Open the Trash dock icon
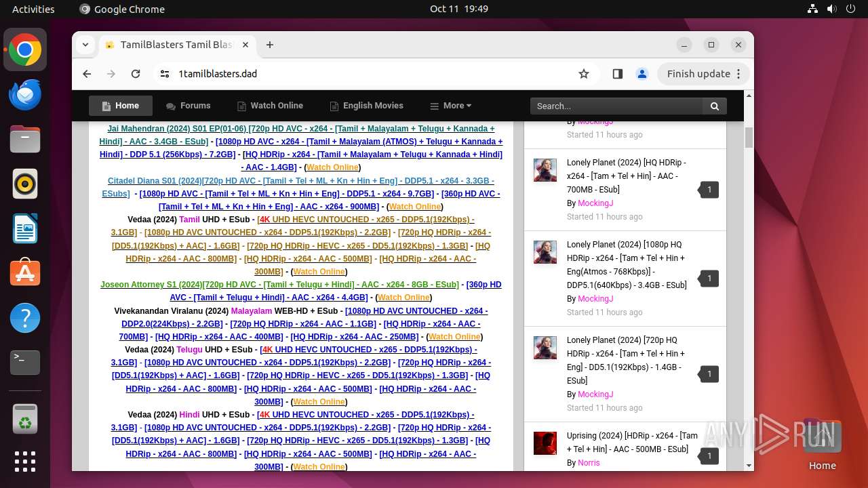868x488 pixels. click(x=25, y=418)
